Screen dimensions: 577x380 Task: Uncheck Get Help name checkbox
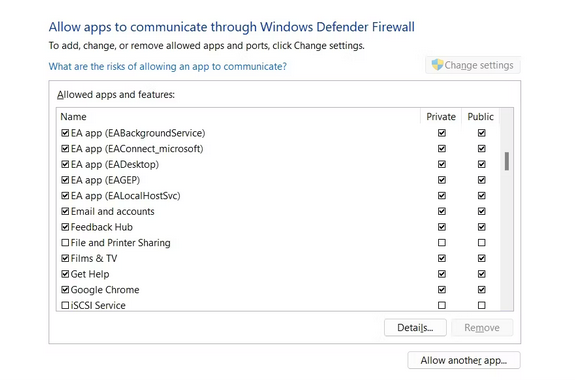click(65, 274)
